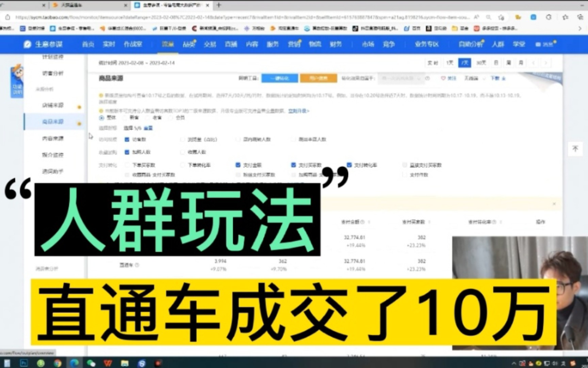Screen dimensions: 588x368
Task: Select the 1天 date range button
Action: pyautogui.click(x=450, y=63)
